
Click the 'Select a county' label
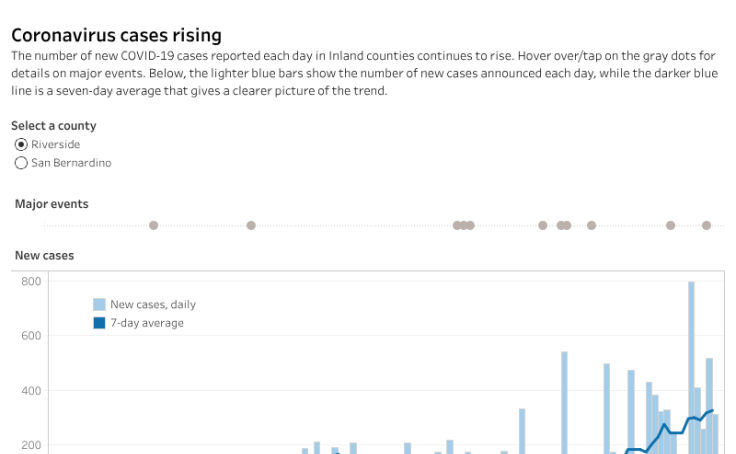(x=54, y=126)
